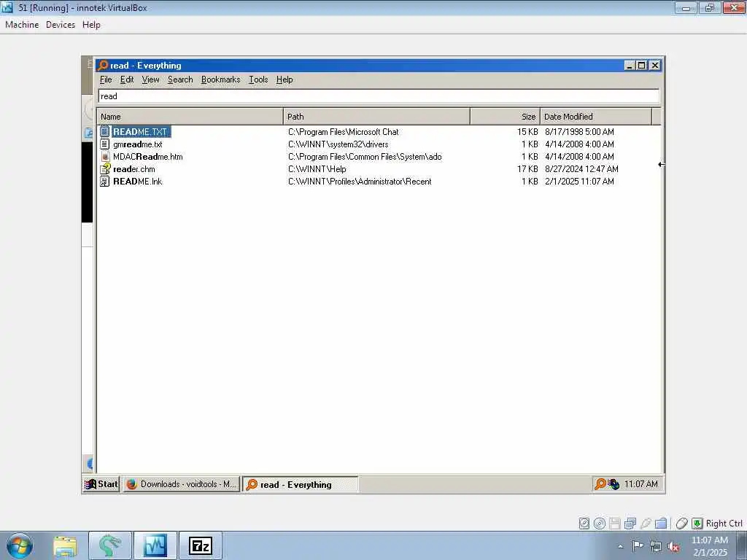This screenshot has height=560, width=747.
Task: Sort results by Date Modified column
Action: 596,117
